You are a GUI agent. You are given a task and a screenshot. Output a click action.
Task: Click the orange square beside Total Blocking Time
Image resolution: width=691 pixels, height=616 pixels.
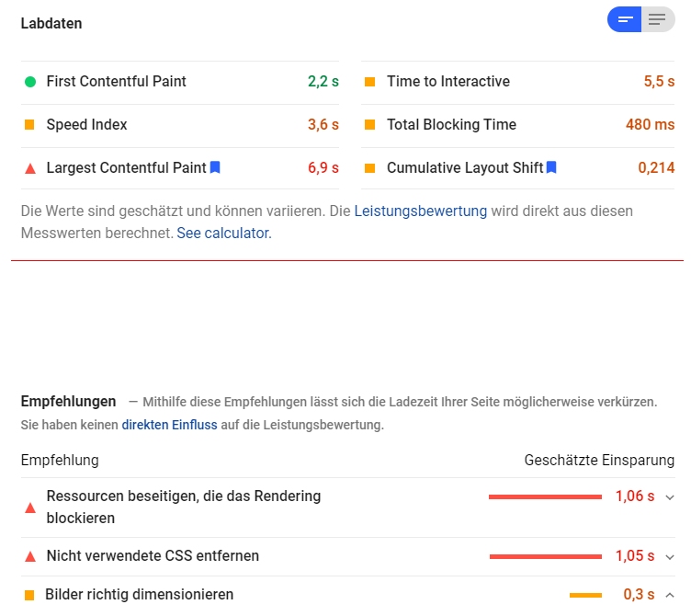coord(369,125)
